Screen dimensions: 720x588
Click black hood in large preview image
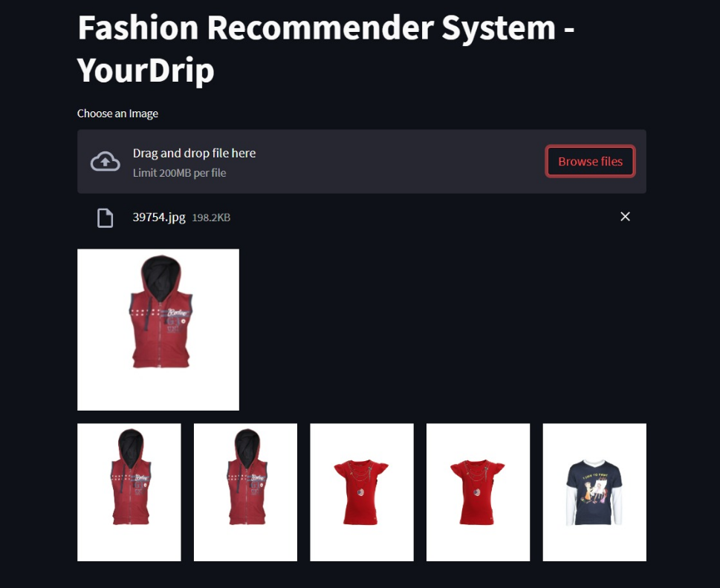pyautogui.click(x=160, y=278)
